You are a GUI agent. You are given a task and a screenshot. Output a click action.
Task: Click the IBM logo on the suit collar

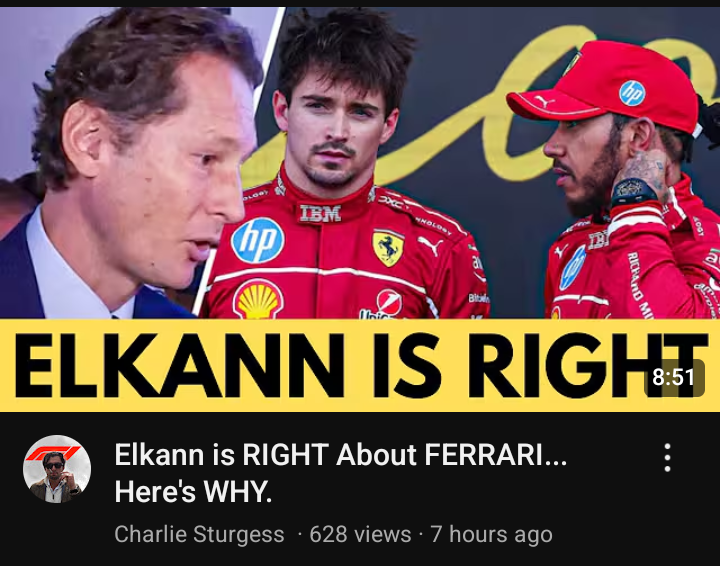(320, 214)
